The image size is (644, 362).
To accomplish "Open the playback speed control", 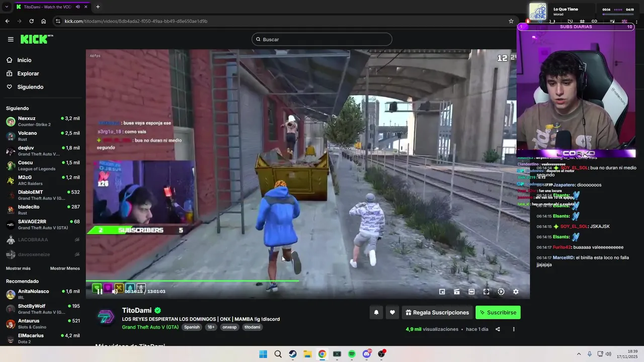I will pos(501,292).
